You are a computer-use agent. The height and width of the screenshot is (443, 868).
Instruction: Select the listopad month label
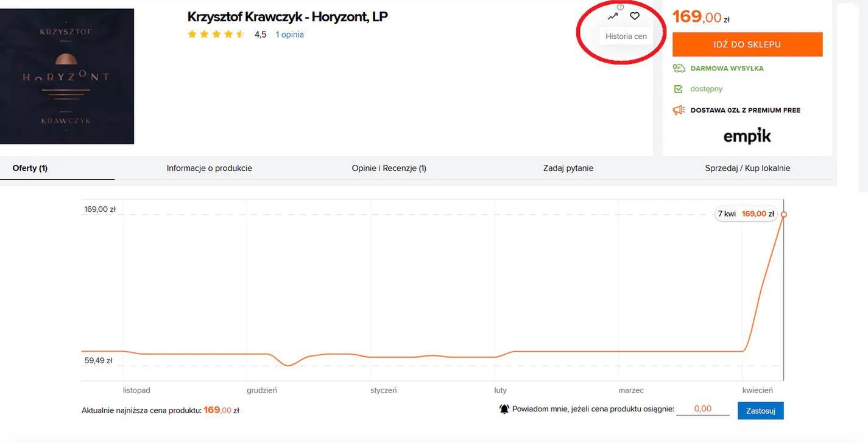pos(136,390)
